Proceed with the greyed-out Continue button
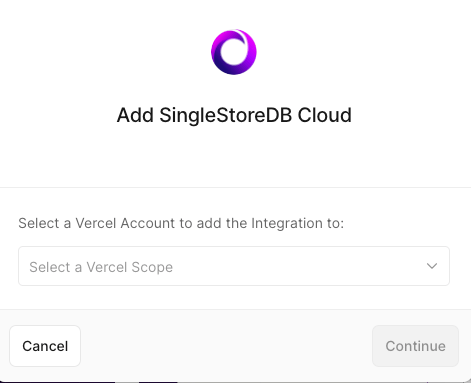The image size is (471, 383). (415, 346)
